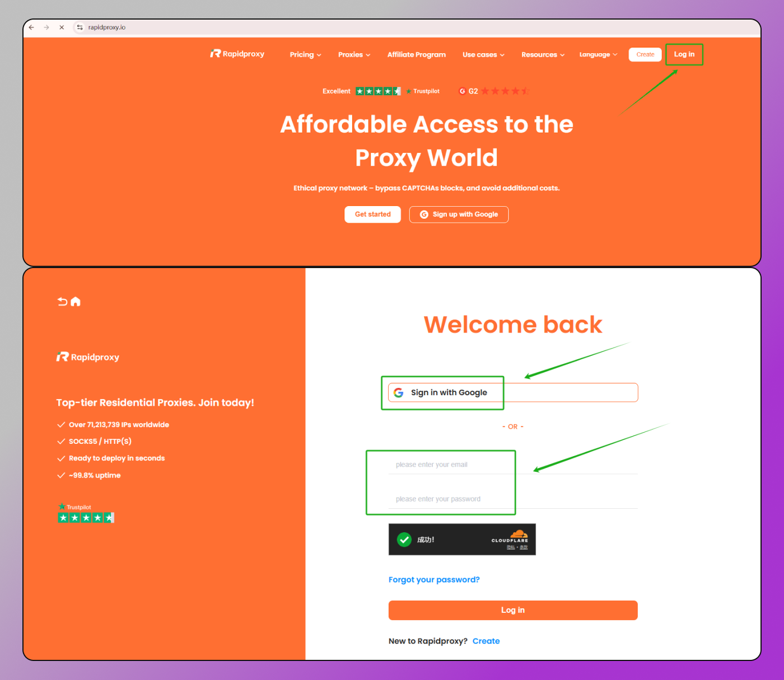The height and width of the screenshot is (680, 784).
Task: Click the 'Ready to deploy in seconds' text
Action: 116,458
